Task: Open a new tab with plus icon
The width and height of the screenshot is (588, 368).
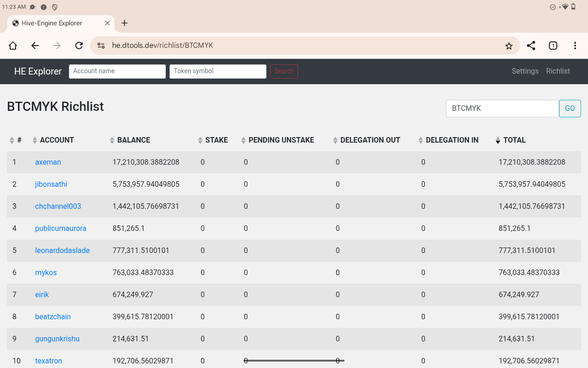Action: pos(124,23)
